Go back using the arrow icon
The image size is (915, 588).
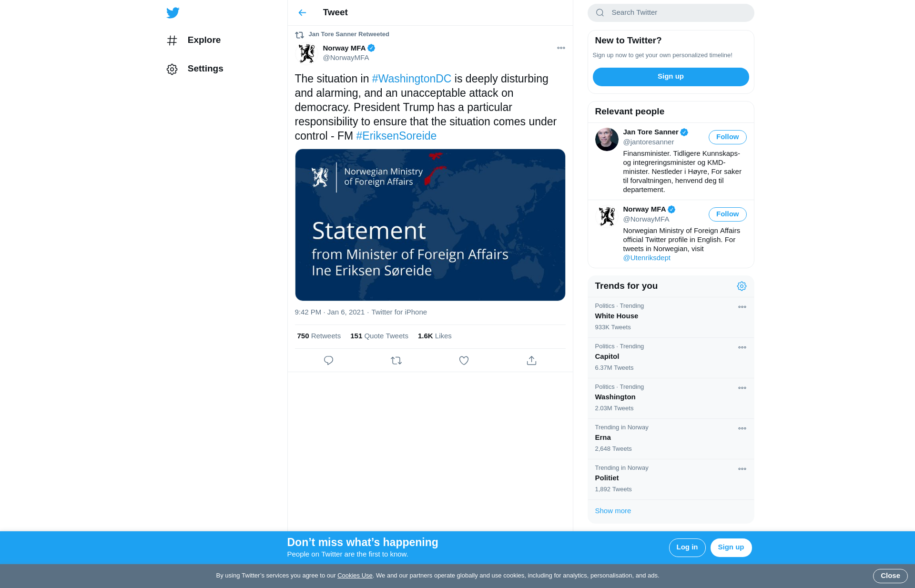[302, 12]
